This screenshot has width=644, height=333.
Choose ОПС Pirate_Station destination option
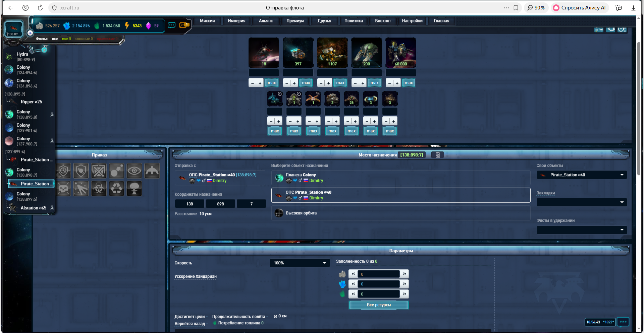400,195
